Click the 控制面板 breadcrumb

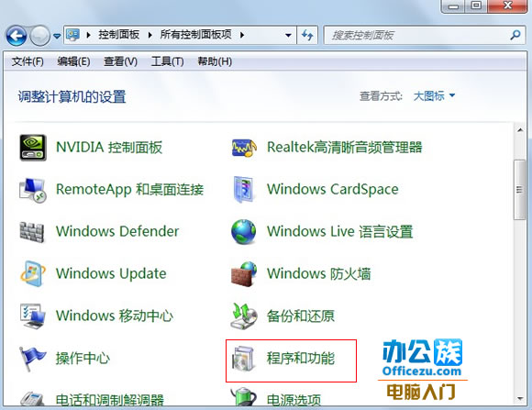tap(118, 35)
